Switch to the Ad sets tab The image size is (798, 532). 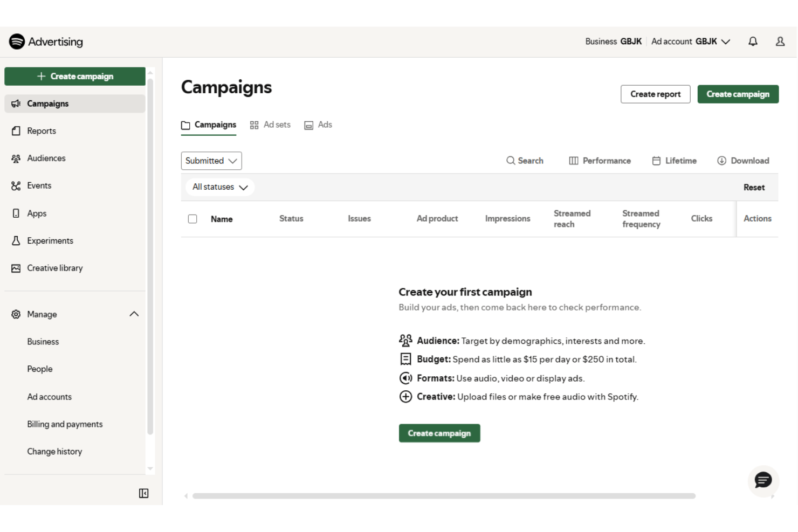tap(270, 125)
